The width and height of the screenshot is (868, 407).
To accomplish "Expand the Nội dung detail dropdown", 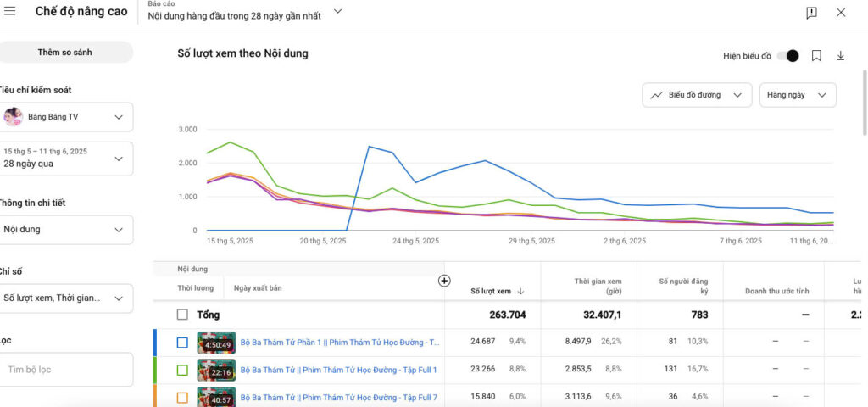I will coord(66,229).
